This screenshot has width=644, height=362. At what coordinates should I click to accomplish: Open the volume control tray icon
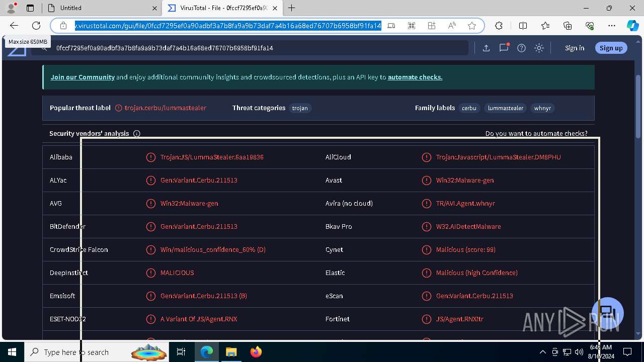coord(579,352)
